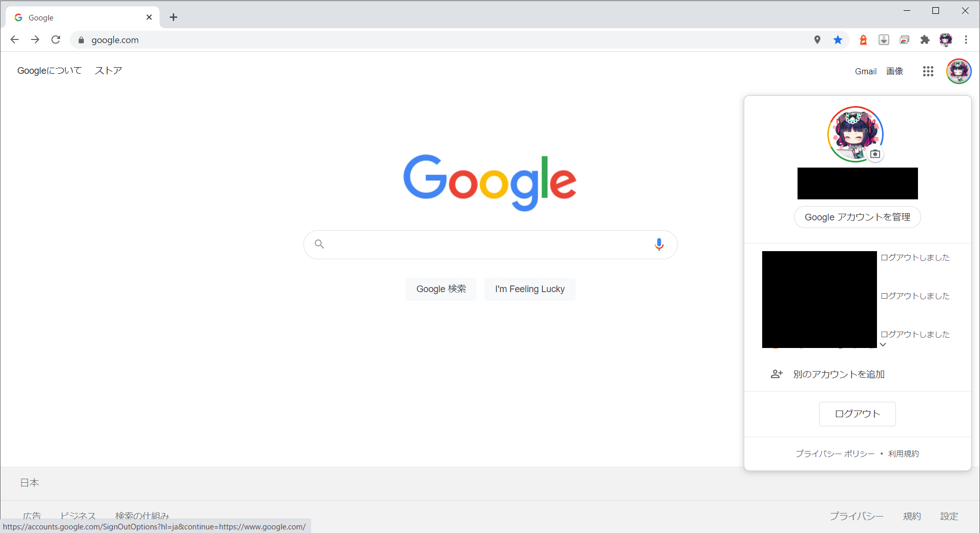Click the Google 検索 button
The width and height of the screenshot is (980, 533).
pos(441,289)
